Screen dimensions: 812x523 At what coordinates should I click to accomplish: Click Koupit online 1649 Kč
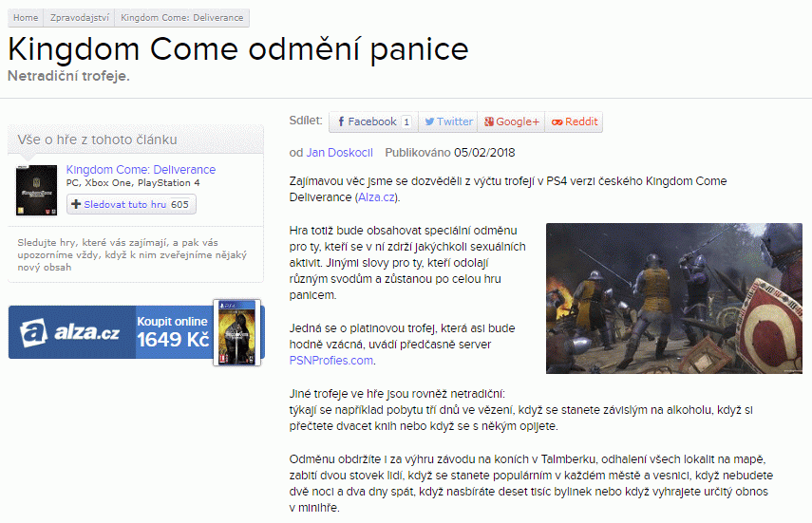[x=173, y=332]
